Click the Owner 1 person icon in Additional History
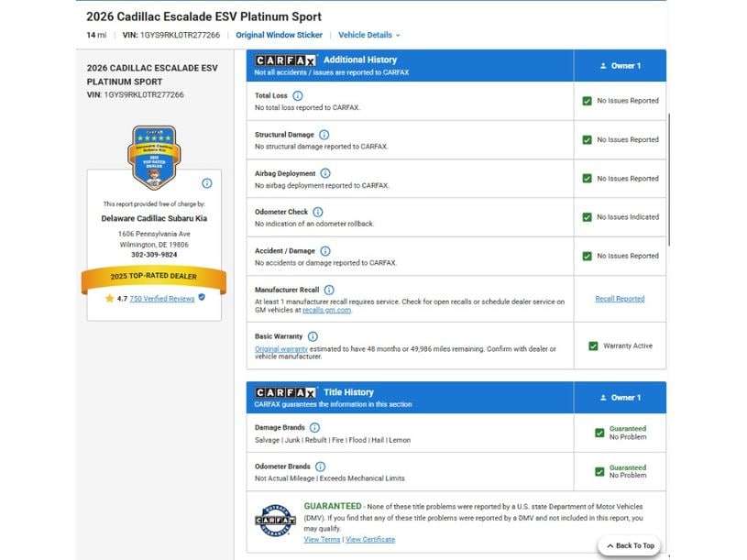 (x=603, y=66)
